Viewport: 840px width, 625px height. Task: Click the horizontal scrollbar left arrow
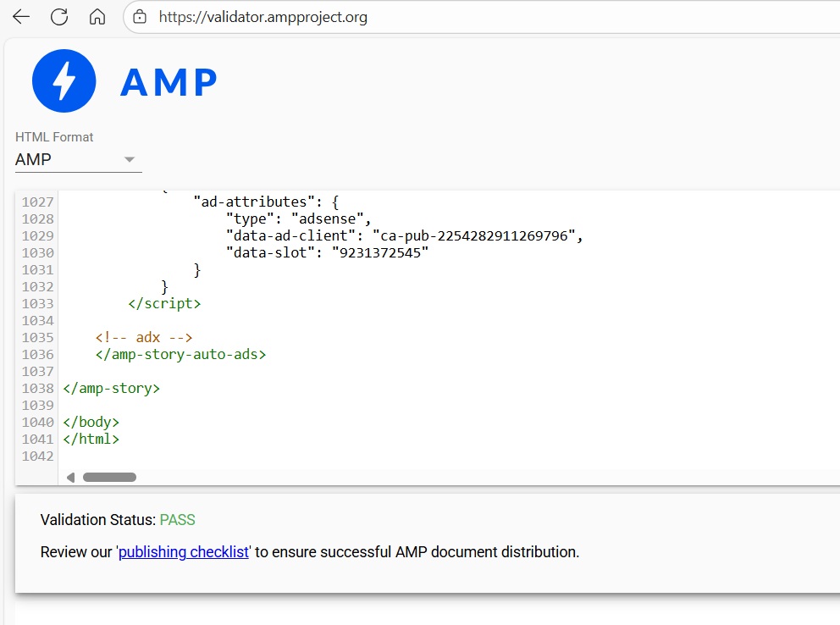tap(70, 477)
